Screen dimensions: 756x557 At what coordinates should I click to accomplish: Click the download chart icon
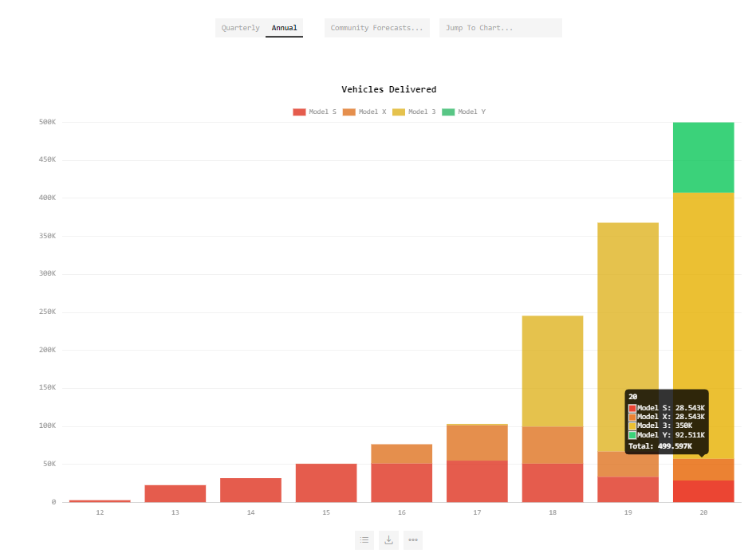coord(388,540)
